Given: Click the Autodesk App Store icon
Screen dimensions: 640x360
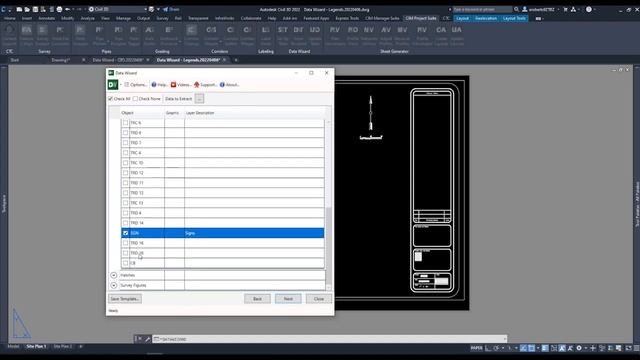Looking at the screenshot, I should pyautogui.click(x=573, y=9).
